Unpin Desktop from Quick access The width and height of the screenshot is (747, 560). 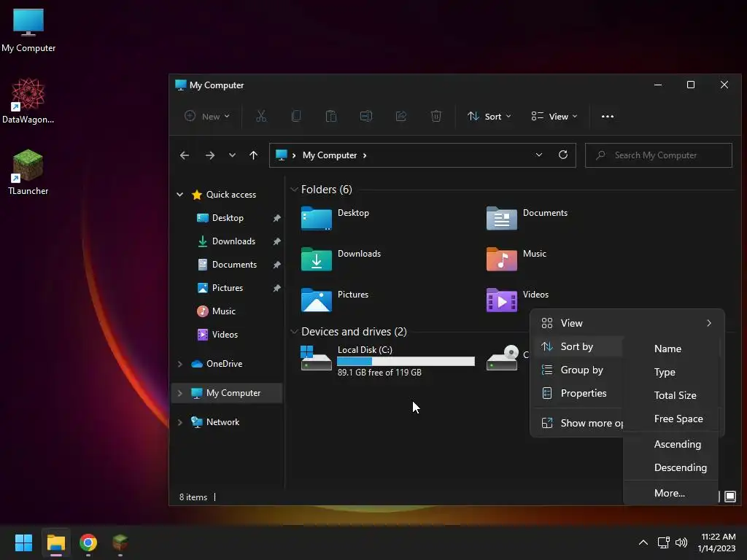pyautogui.click(x=276, y=218)
